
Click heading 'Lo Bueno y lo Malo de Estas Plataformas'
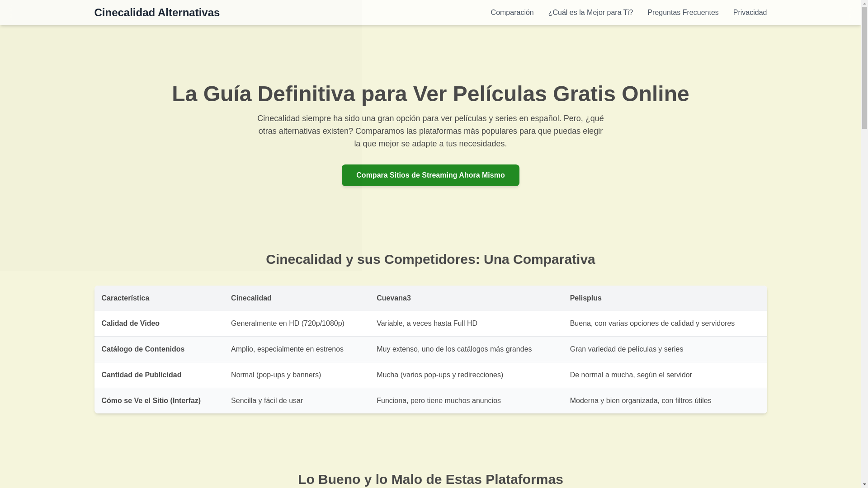pos(430,479)
